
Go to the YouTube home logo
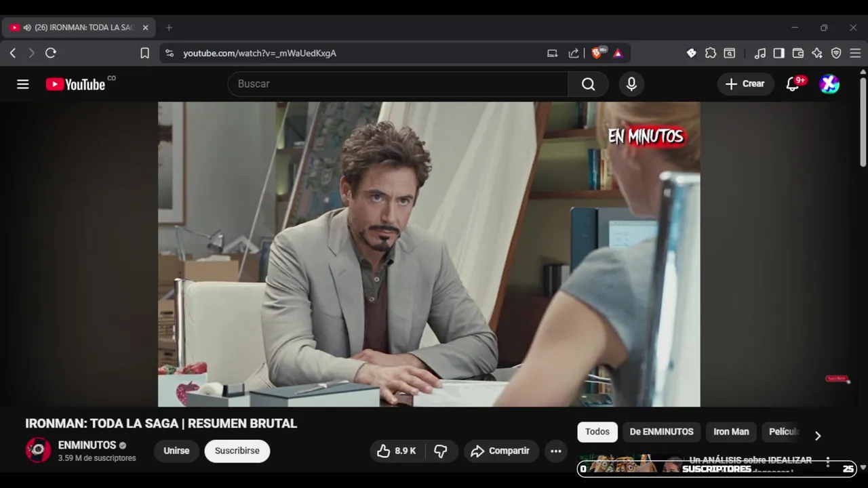(75, 84)
